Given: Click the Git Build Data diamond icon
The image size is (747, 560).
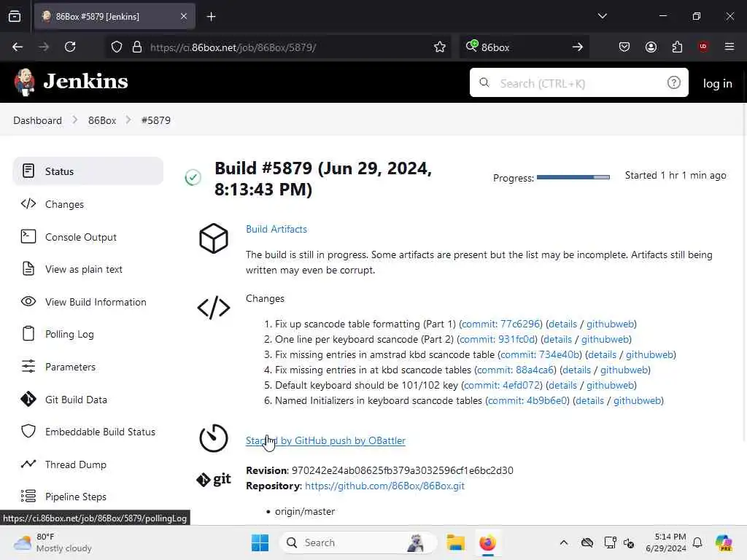Looking at the screenshot, I should click(x=28, y=399).
